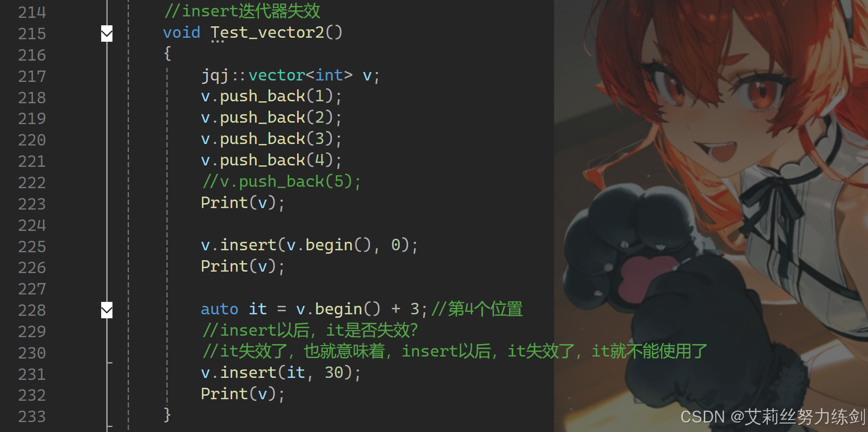Click the 'it' variable in v.insert(it, 30)
Image resolution: width=868 pixels, height=432 pixels.
coord(296,373)
